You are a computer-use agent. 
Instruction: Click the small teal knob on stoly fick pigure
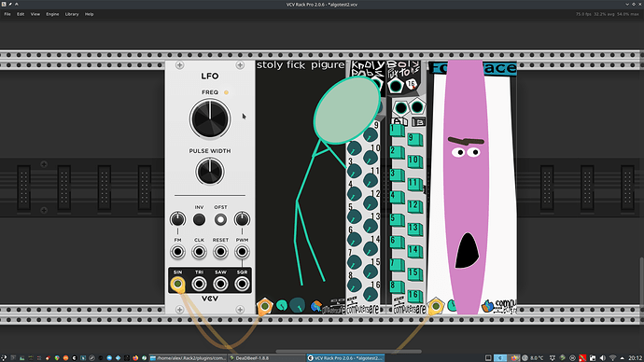(282, 305)
